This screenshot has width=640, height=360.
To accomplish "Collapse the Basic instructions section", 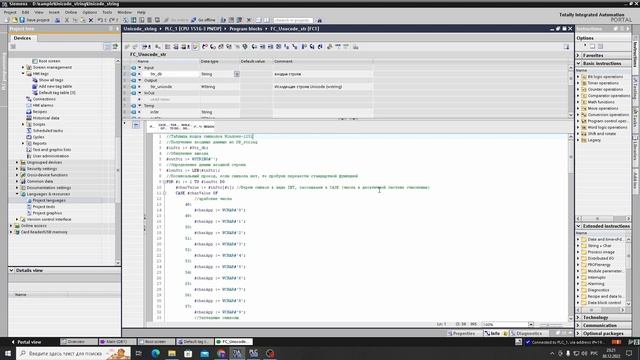I will click(578, 64).
